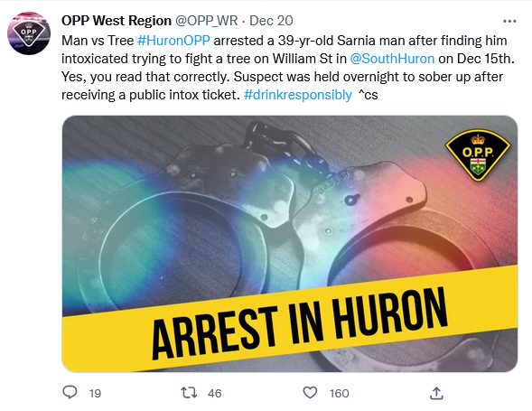Open the share upload icon
The image size is (532, 411).
coord(436,393)
